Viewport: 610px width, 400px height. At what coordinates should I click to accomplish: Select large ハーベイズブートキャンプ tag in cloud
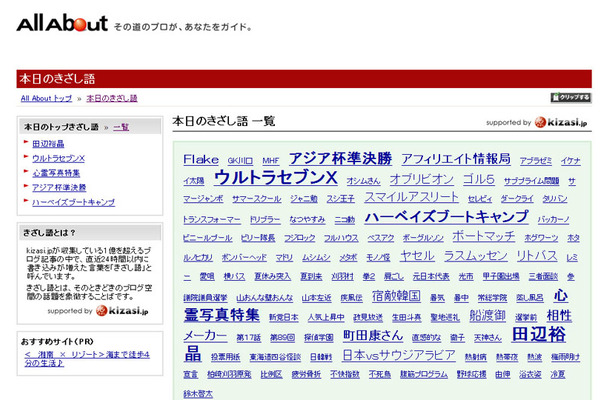click(x=447, y=217)
